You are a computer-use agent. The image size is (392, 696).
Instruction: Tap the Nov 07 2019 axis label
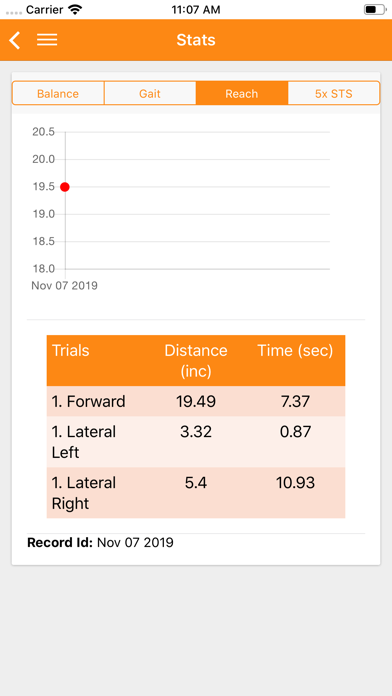click(x=64, y=285)
